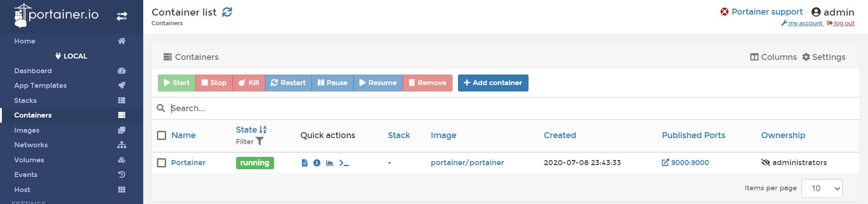The width and height of the screenshot is (868, 204).
Task: Click the Events history icon
Action: 122,175
